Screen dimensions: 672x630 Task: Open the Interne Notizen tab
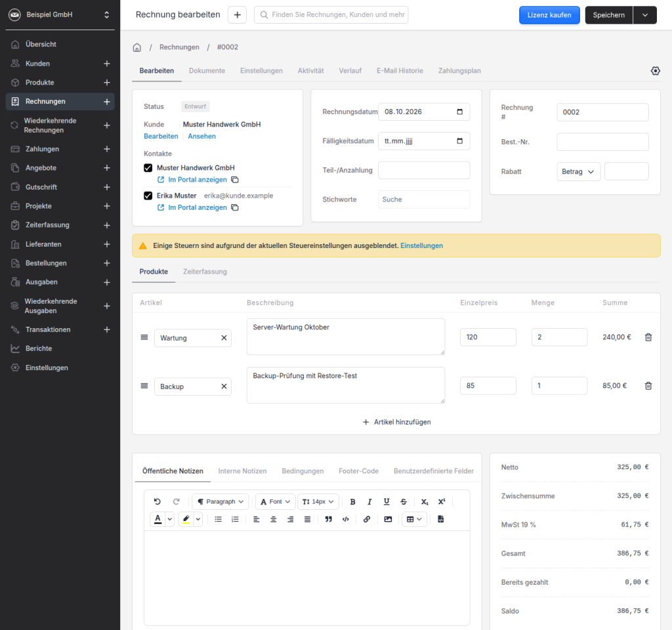pos(242,471)
